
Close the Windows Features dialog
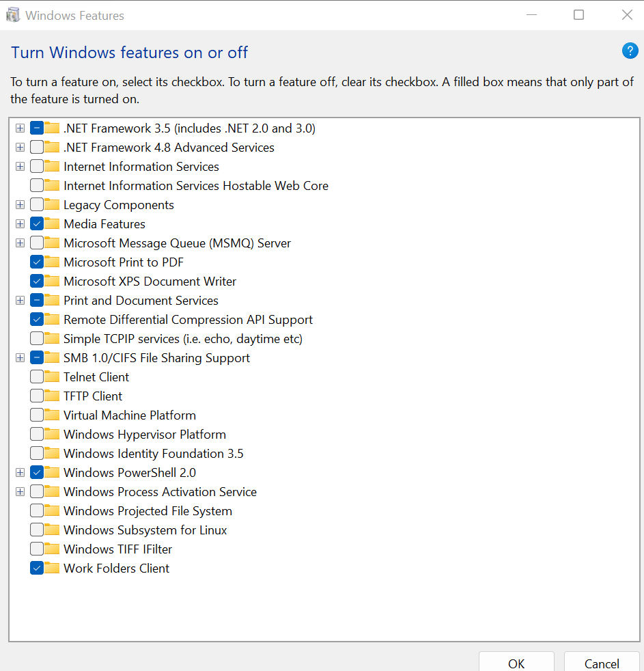click(627, 15)
